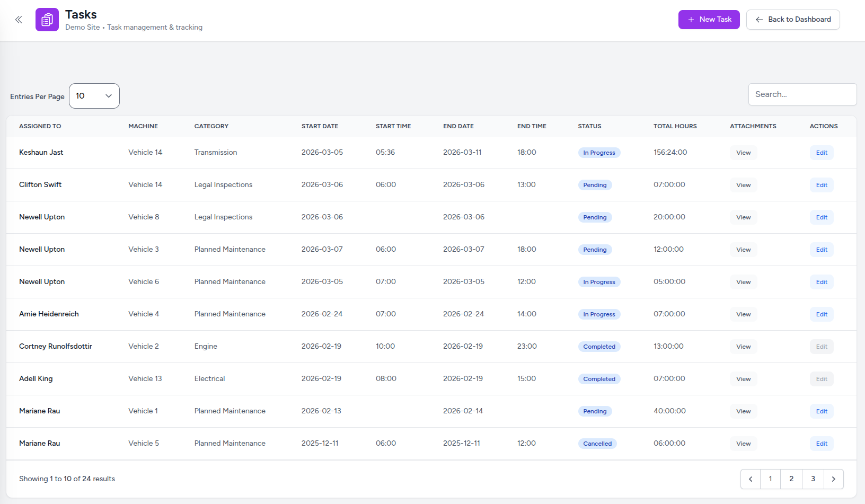Click the purple clipboard Tasks icon
865x504 pixels.
[47, 19]
